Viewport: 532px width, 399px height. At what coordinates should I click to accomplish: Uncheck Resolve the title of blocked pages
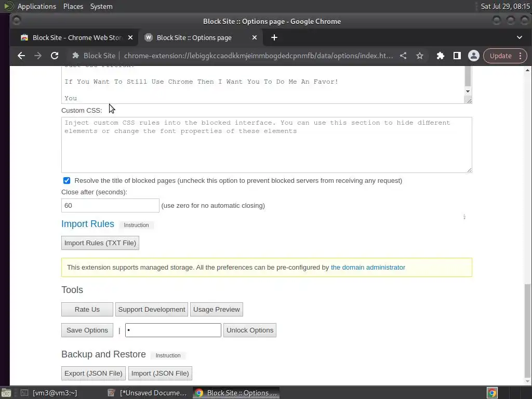coord(67,180)
